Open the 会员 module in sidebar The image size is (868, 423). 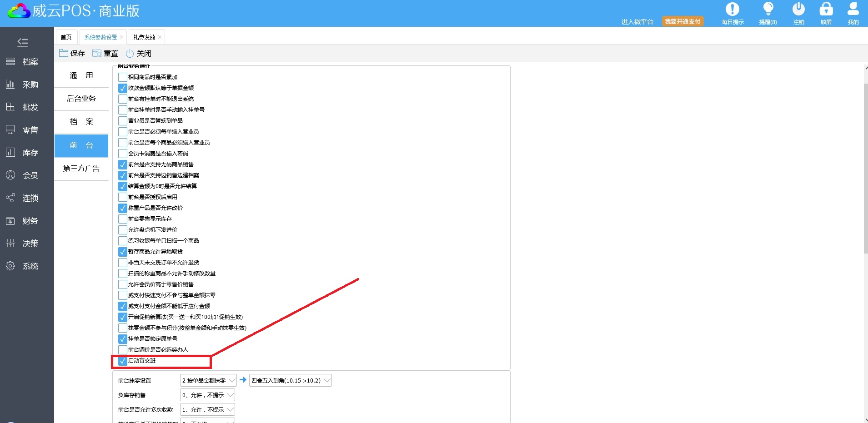click(23, 175)
